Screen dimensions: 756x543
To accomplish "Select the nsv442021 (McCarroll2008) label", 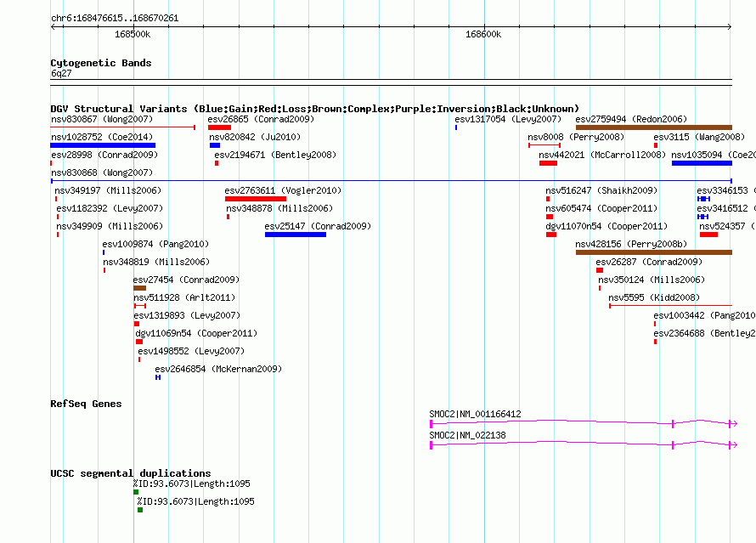I will 602,155.
